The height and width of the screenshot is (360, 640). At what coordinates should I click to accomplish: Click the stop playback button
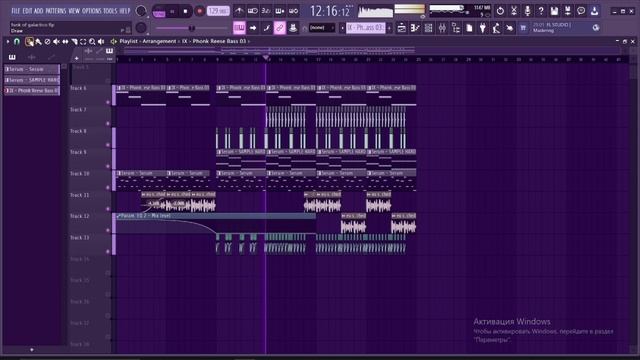(x=185, y=11)
